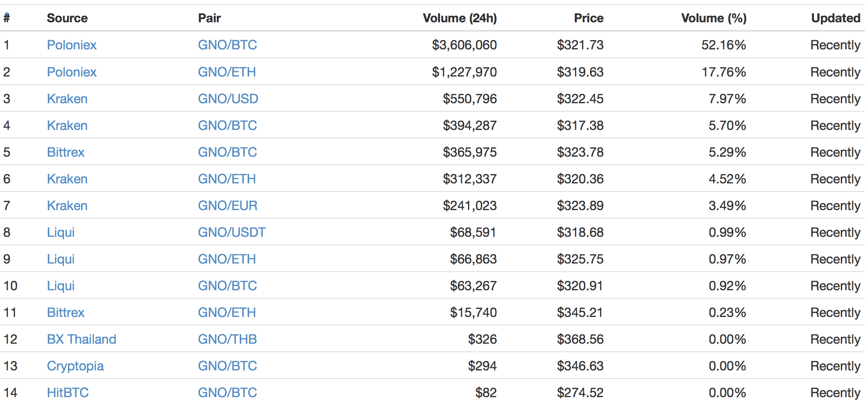Open Bittrex GNO/BTC pair link
This screenshot has height=404, width=868.
227,152
